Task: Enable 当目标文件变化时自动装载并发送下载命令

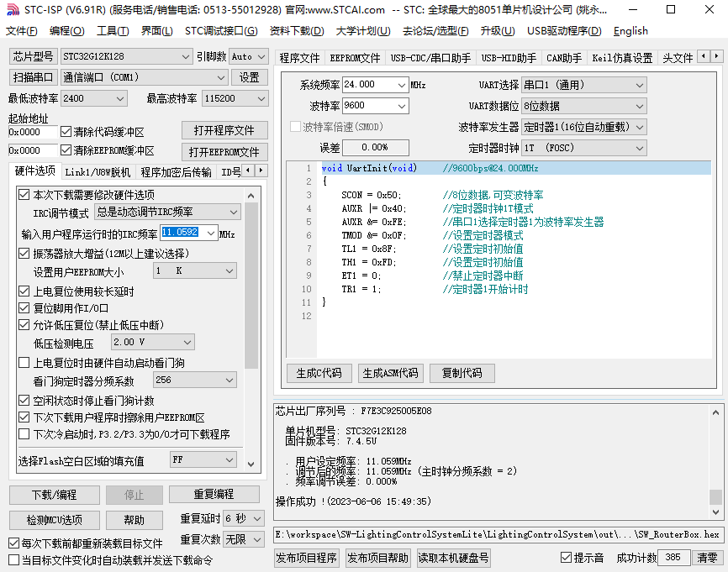Action: coord(14,560)
